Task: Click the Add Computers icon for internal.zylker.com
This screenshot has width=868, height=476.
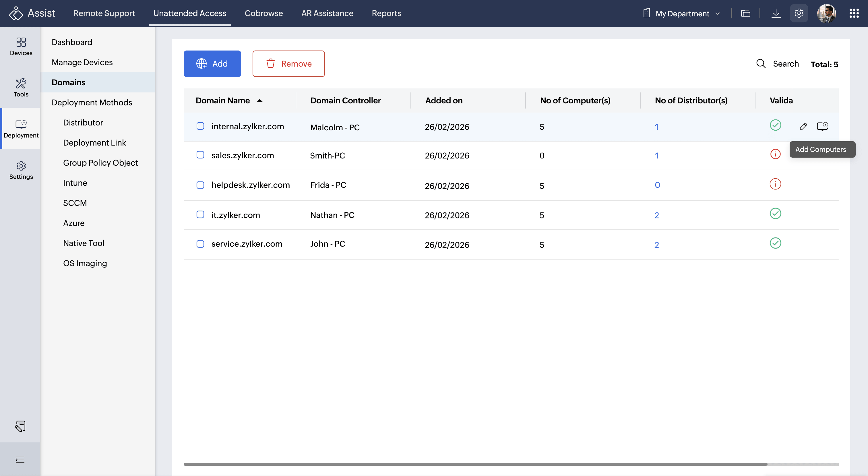Action: pos(822,126)
